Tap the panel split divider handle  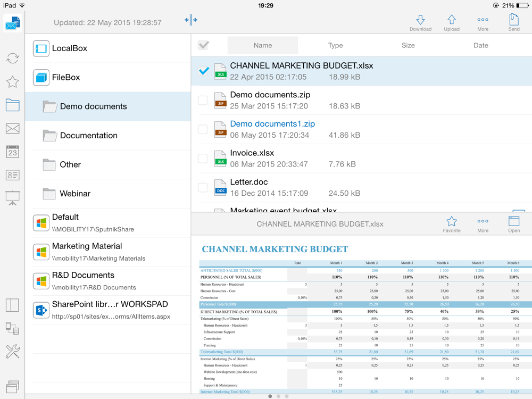pyautogui.click(x=191, y=20)
